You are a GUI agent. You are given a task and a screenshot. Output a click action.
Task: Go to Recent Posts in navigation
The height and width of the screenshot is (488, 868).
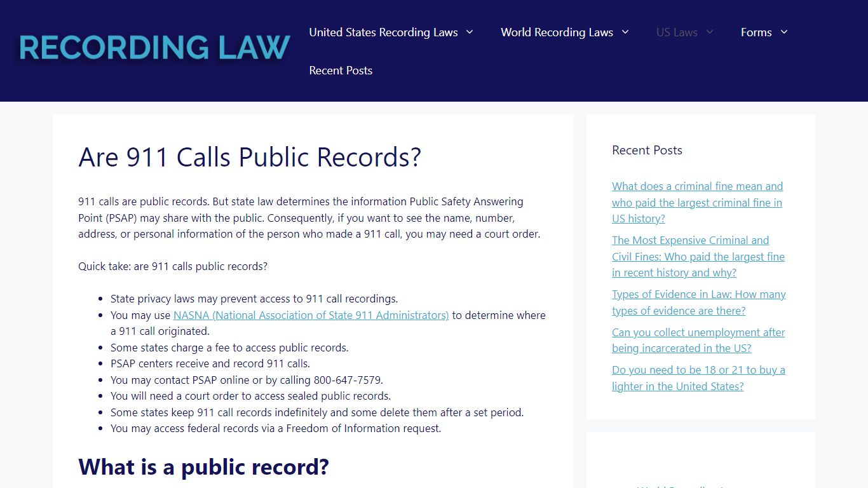[x=341, y=71]
